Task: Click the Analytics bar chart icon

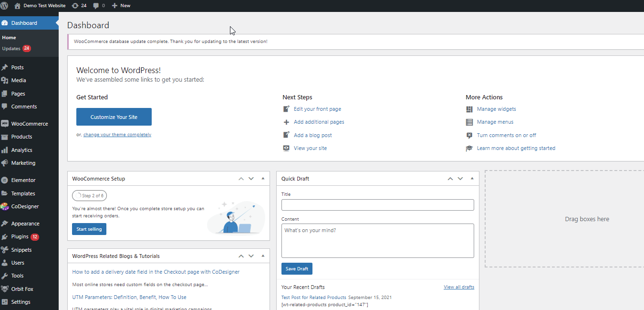Action: click(x=5, y=150)
